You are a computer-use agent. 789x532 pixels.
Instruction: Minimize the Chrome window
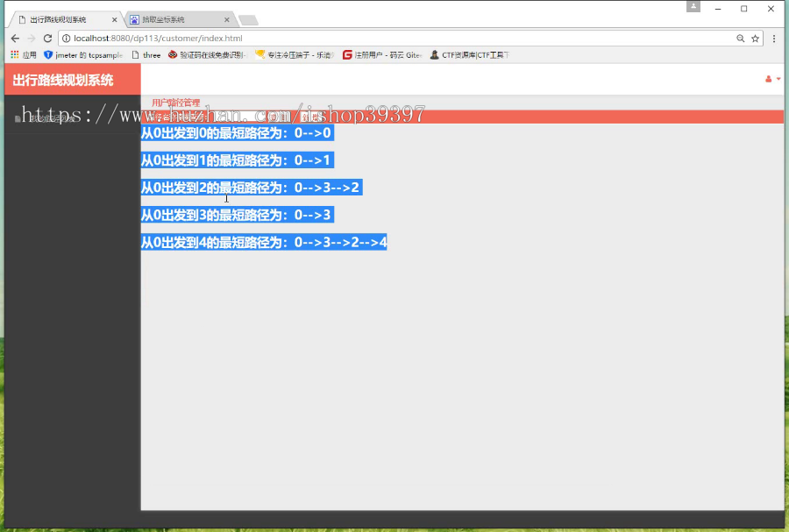pyautogui.click(x=718, y=9)
